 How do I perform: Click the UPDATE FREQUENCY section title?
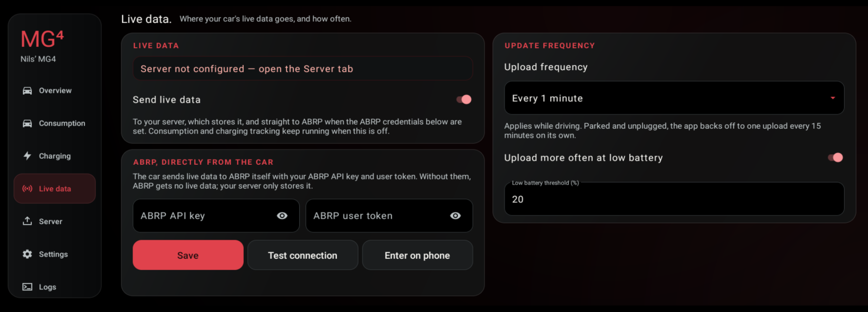click(550, 45)
